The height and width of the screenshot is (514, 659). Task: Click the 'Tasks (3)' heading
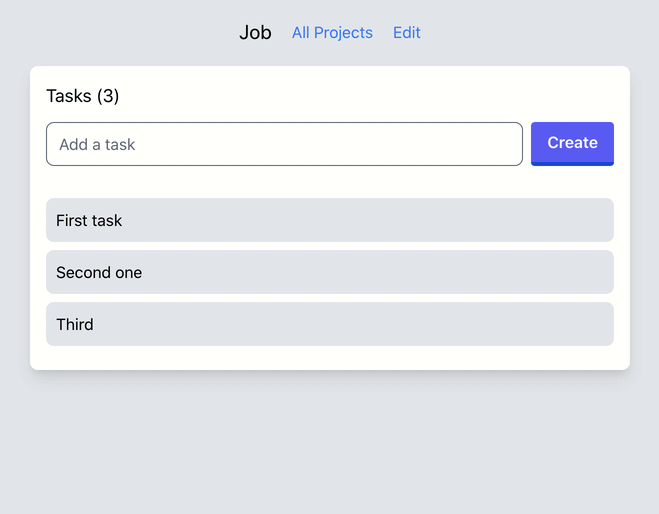83,96
